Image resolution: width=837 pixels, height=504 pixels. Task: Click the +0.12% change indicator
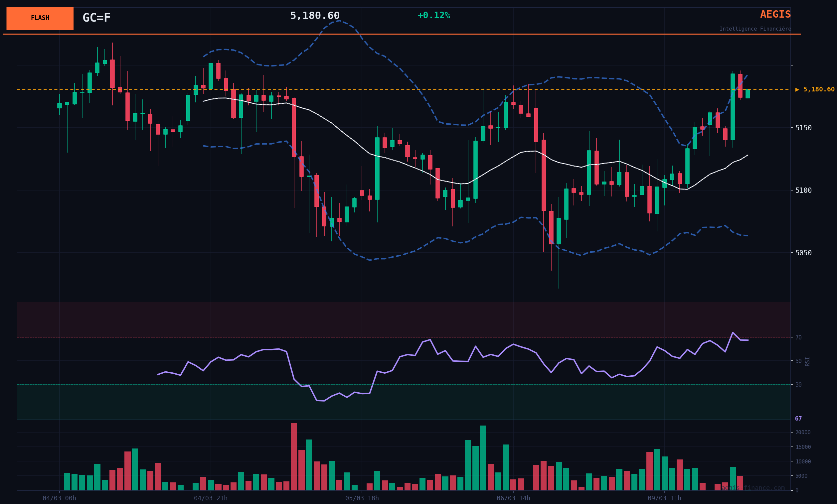(433, 16)
